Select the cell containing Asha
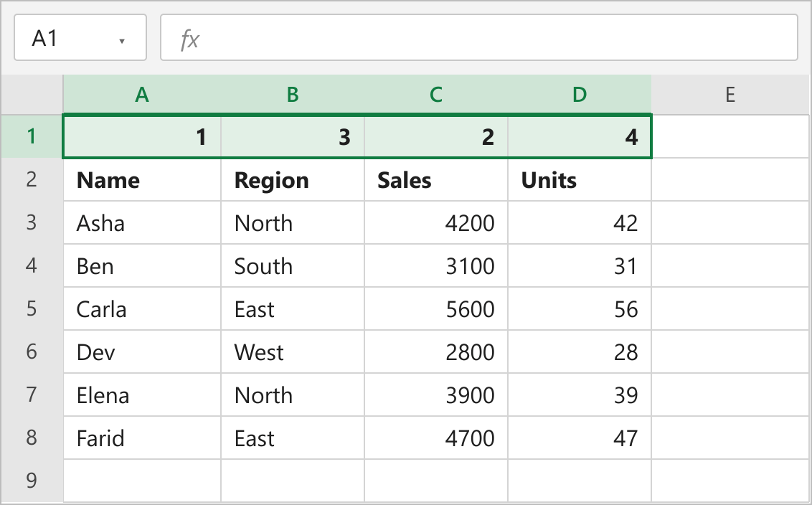 click(x=142, y=222)
